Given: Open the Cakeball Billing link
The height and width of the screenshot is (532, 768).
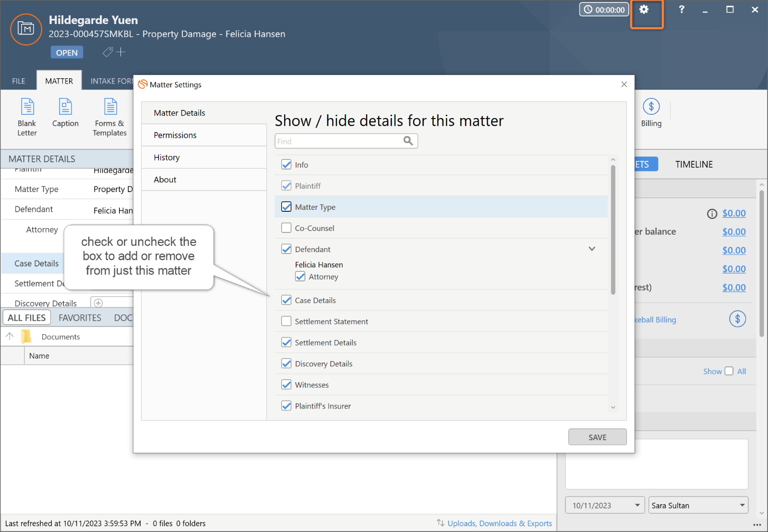Looking at the screenshot, I should (x=655, y=320).
